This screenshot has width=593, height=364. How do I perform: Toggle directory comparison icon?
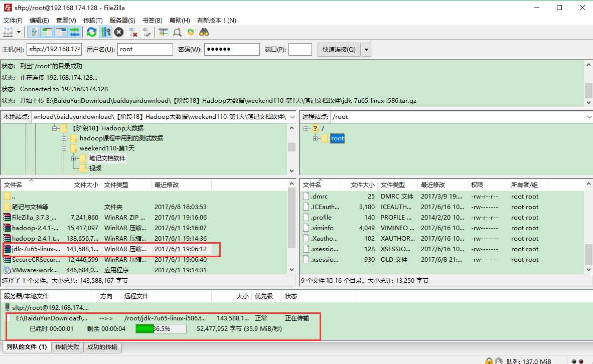tap(177, 32)
